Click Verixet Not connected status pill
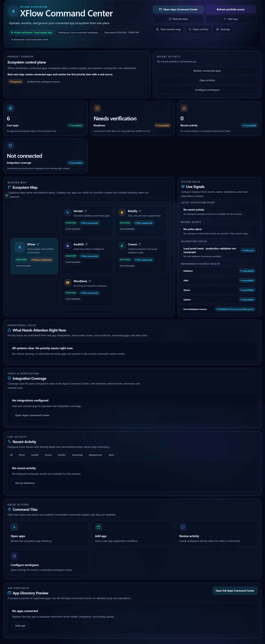 click(89, 223)
